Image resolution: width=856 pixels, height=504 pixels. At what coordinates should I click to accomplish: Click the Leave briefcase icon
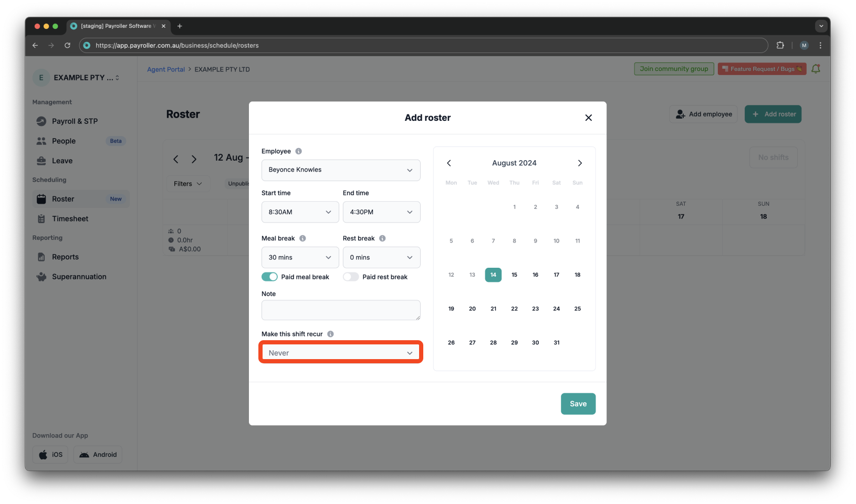[41, 161]
